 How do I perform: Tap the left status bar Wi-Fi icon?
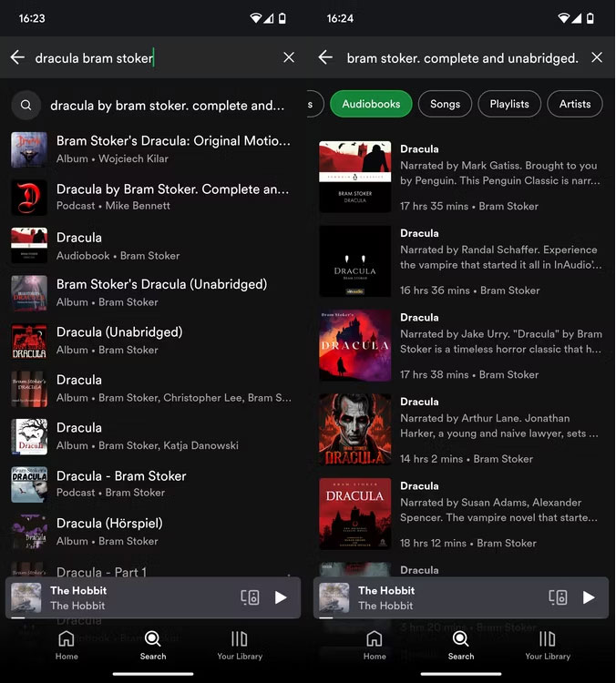point(256,18)
